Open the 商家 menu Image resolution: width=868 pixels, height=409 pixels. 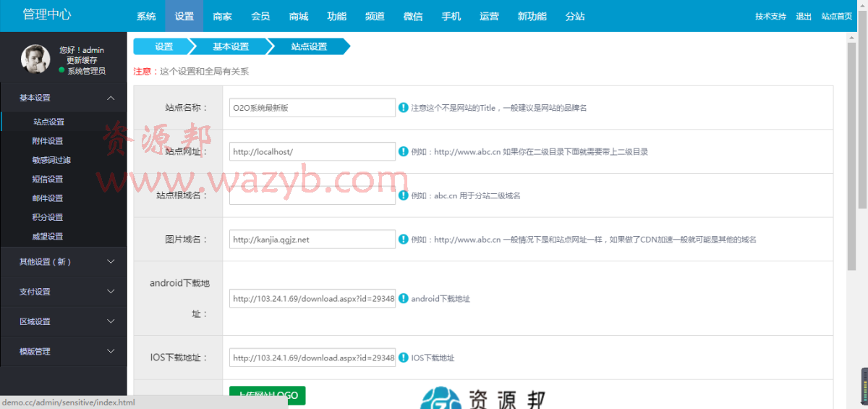pos(222,16)
